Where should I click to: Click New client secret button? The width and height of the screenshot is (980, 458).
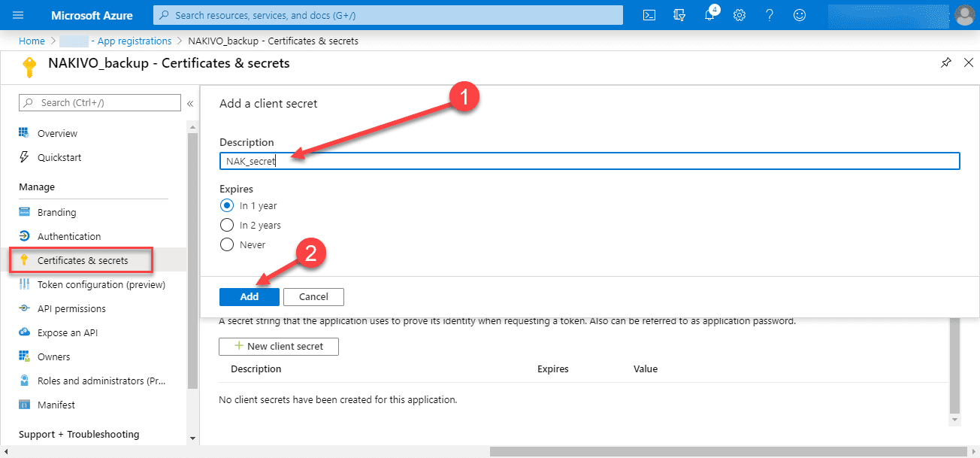coord(279,346)
